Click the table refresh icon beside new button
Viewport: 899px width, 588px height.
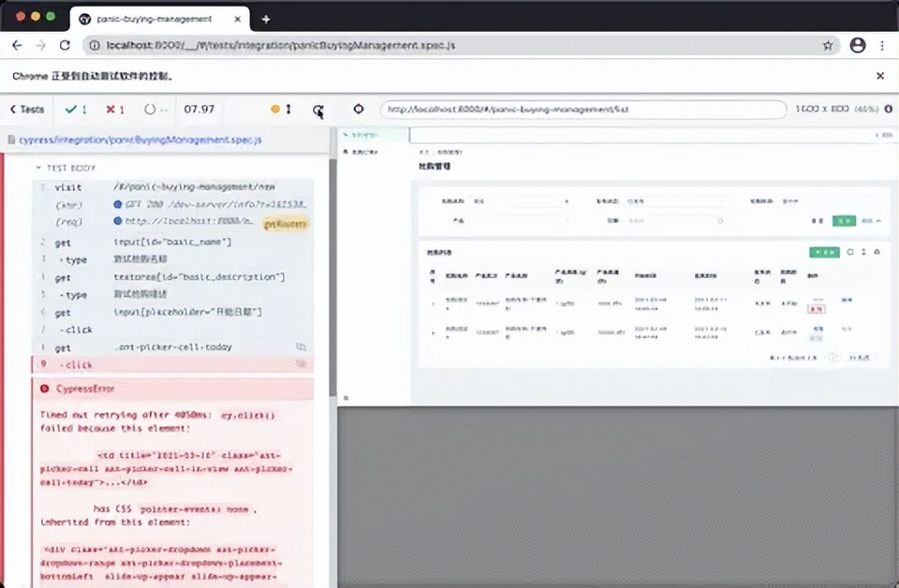(x=850, y=252)
